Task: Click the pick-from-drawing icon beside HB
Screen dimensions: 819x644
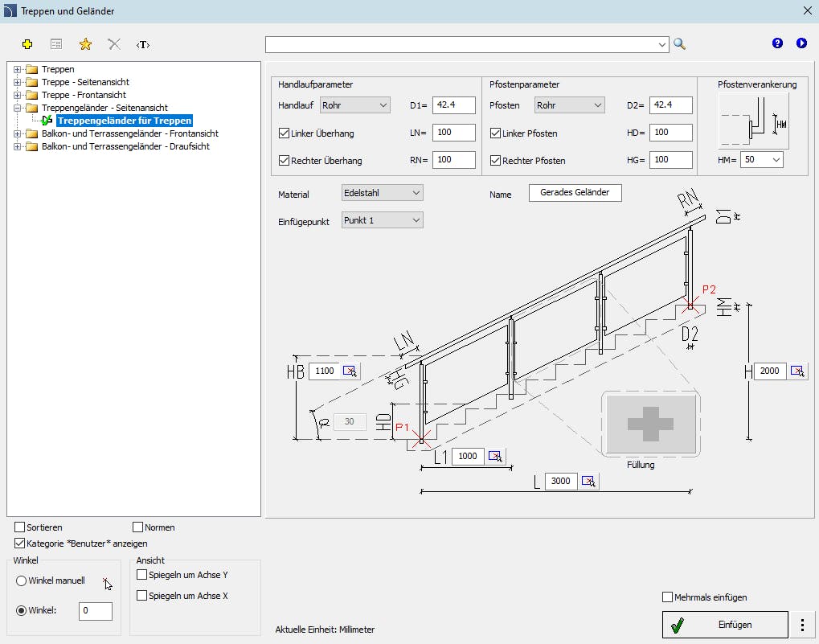Action: [x=350, y=371]
